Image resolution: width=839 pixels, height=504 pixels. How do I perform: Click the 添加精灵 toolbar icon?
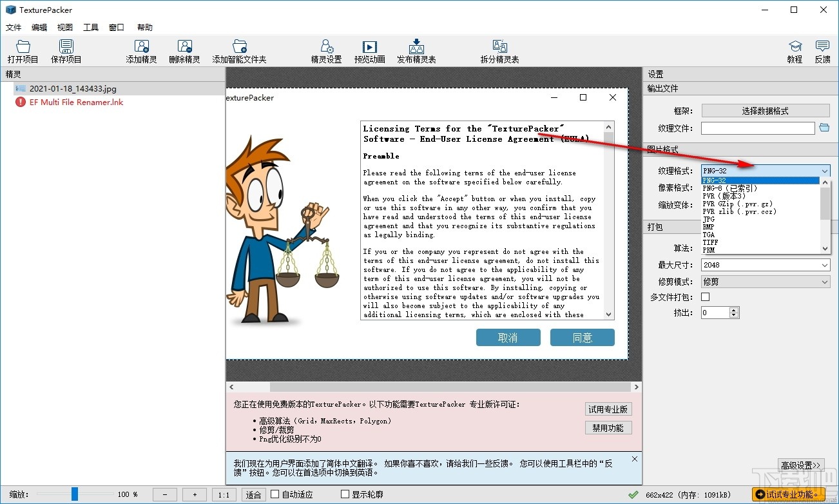point(142,52)
